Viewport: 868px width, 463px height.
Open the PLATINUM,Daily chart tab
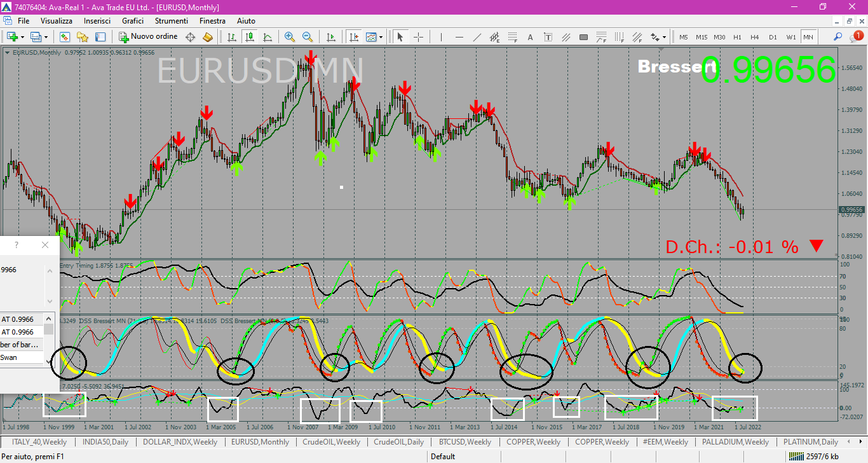[810, 442]
